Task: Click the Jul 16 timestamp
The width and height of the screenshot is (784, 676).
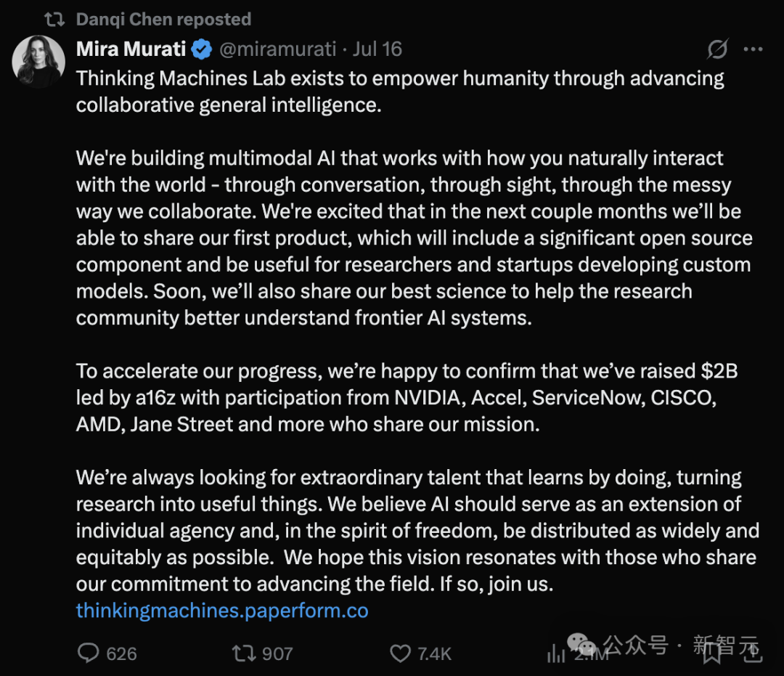Action: point(377,49)
